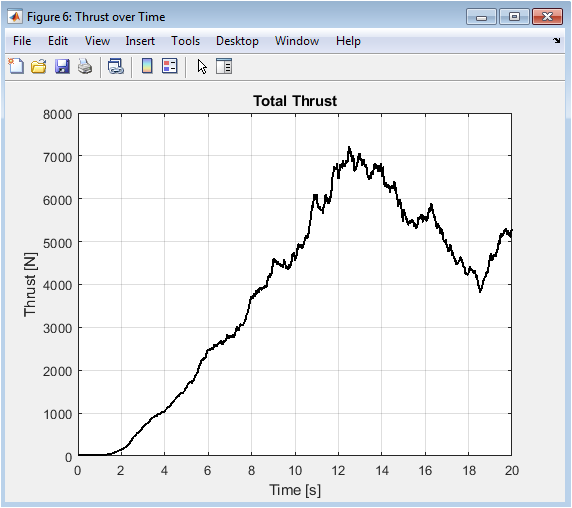Image resolution: width=572 pixels, height=508 pixels.
Task: Select the 'Thrust [N]' y-axis label
Action: [30, 284]
